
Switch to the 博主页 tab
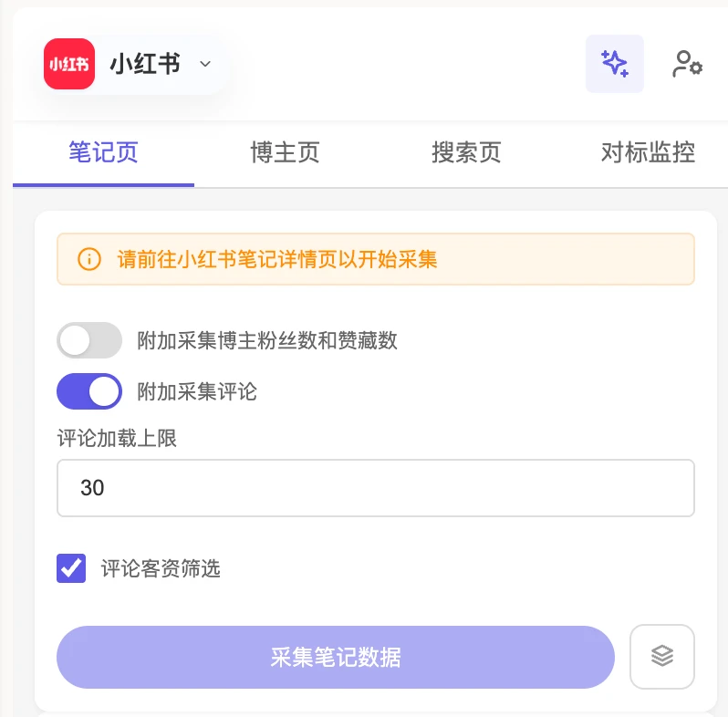point(285,152)
